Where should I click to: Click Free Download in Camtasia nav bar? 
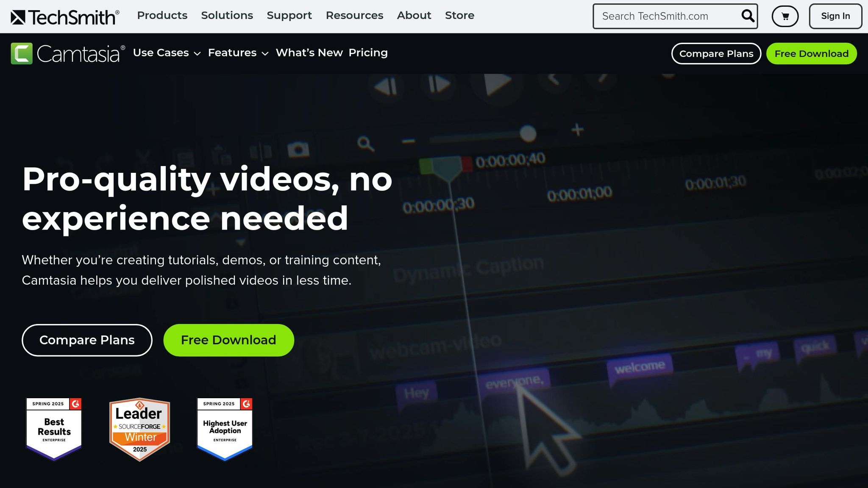[x=811, y=53]
